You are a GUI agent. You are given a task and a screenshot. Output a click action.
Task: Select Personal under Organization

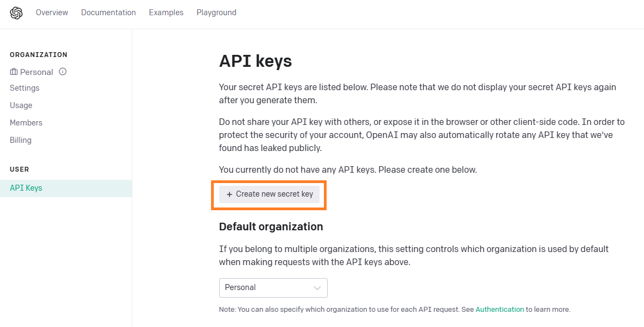(36, 72)
